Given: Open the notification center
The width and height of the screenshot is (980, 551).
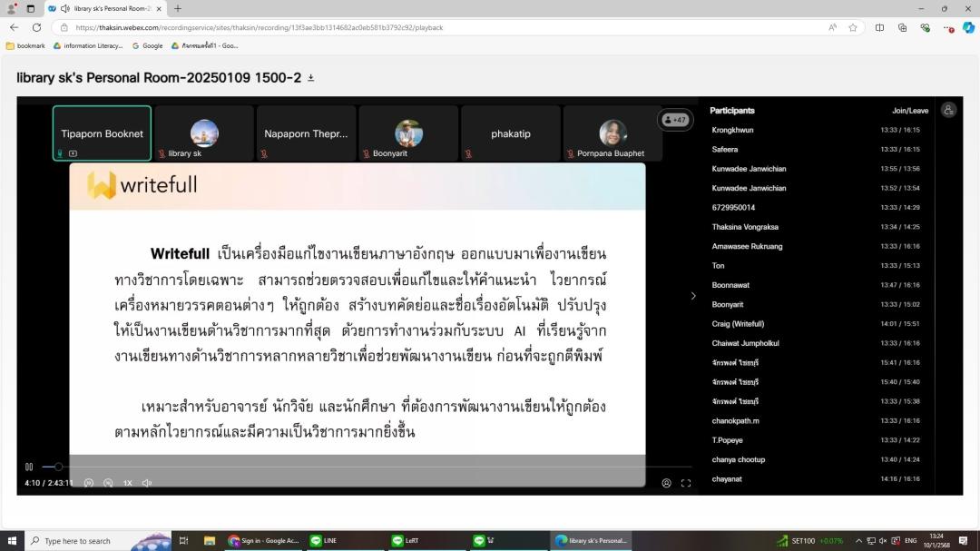Looking at the screenshot, I should click(963, 541).
